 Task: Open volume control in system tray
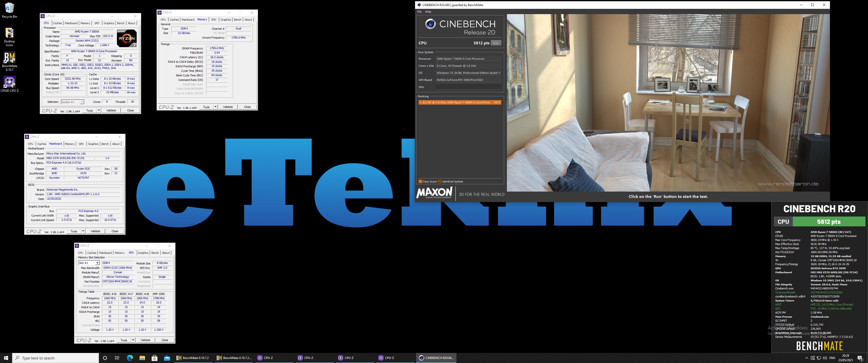825,358
